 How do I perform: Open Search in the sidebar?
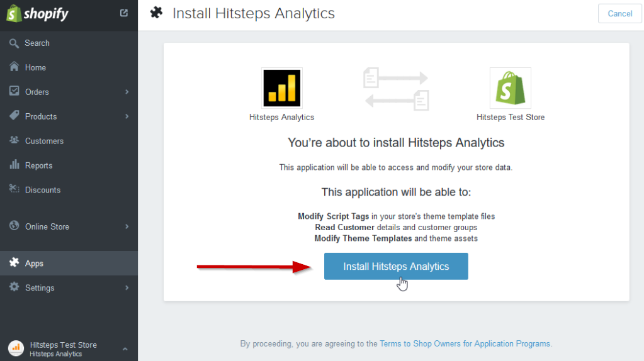(69, 43)
